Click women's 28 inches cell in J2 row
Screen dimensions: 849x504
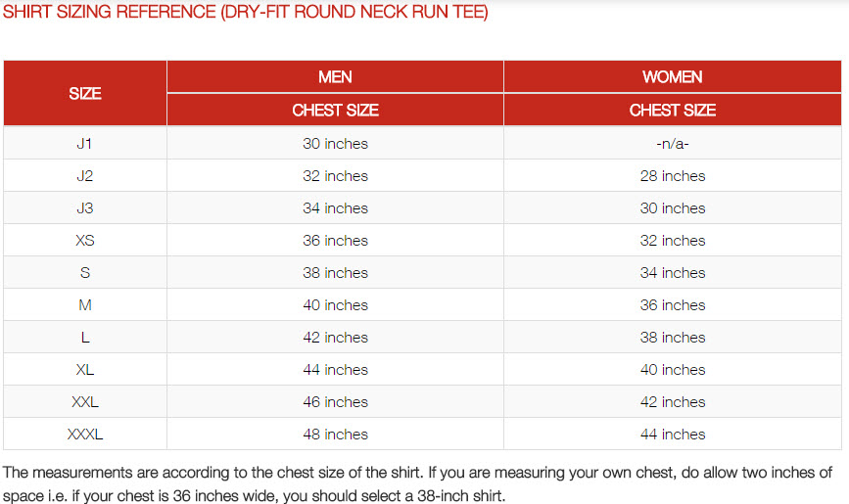tap(673, 176)
